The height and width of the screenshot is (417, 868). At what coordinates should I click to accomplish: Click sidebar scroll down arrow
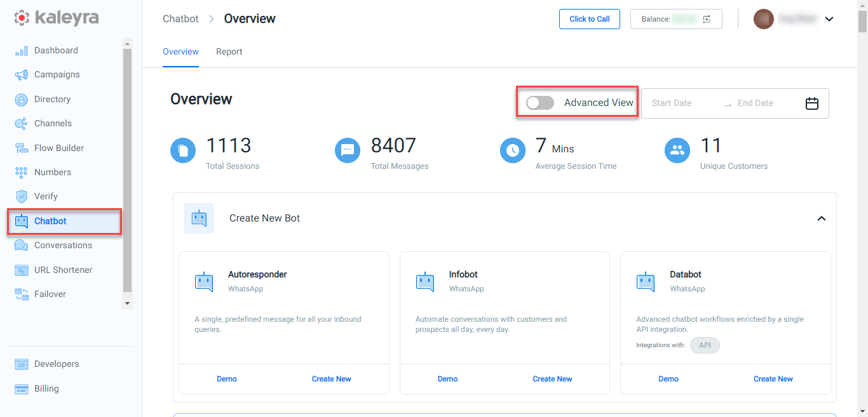click(128, 304)
